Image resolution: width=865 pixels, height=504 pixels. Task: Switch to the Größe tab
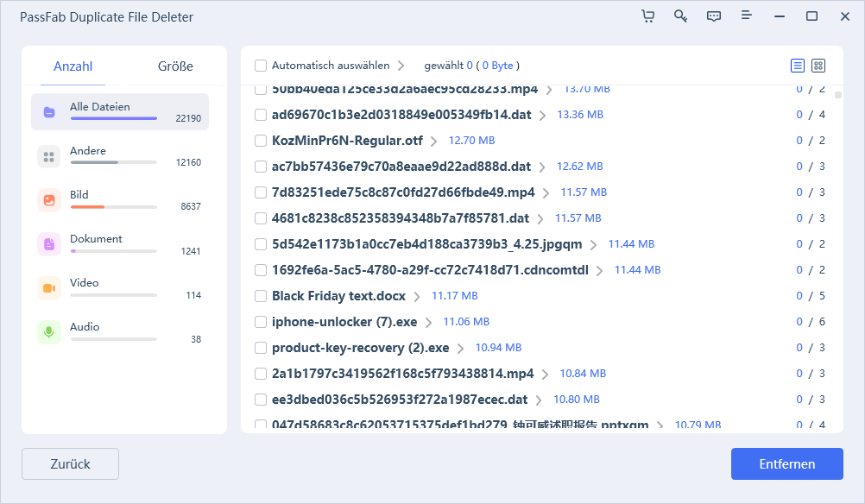(x=175, y=66)
